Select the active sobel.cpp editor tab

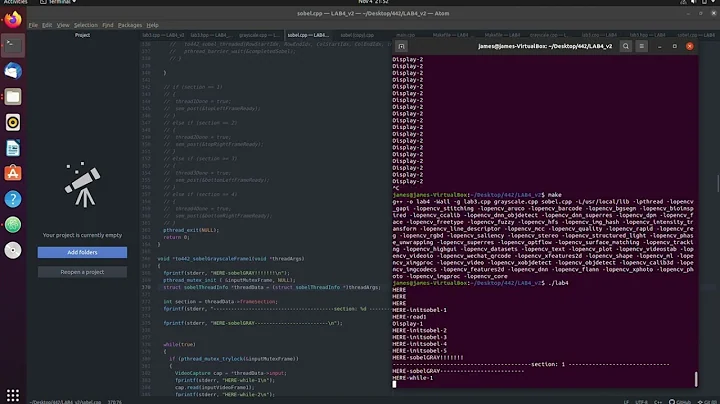click(308, 35)
